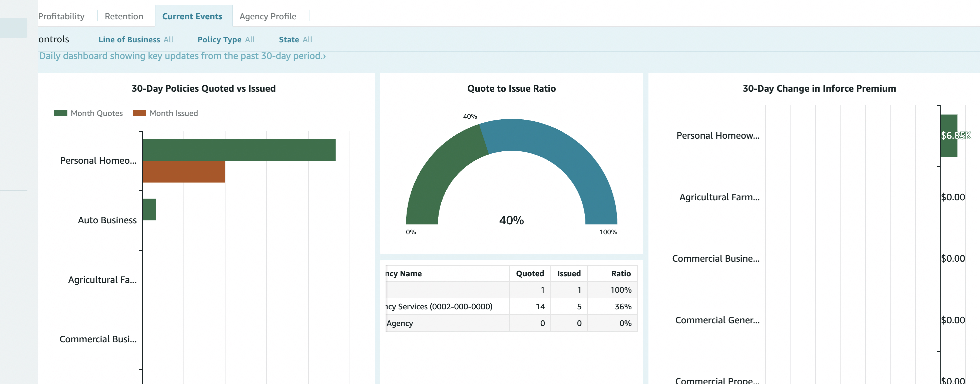Switch to the Retention tab
Viewport: 980px width, 384px height.
pyautogui.click(x=124, y=16)
